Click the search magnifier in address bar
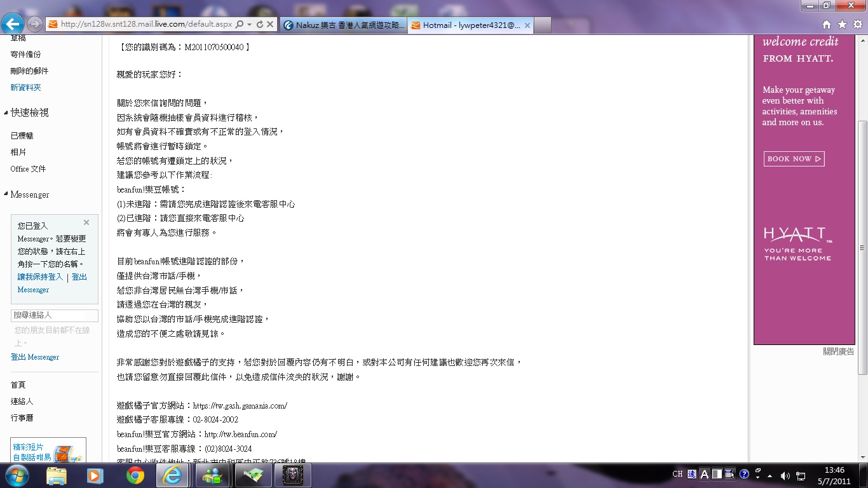The width and height of the screenshot is (868, 488). 240,25
